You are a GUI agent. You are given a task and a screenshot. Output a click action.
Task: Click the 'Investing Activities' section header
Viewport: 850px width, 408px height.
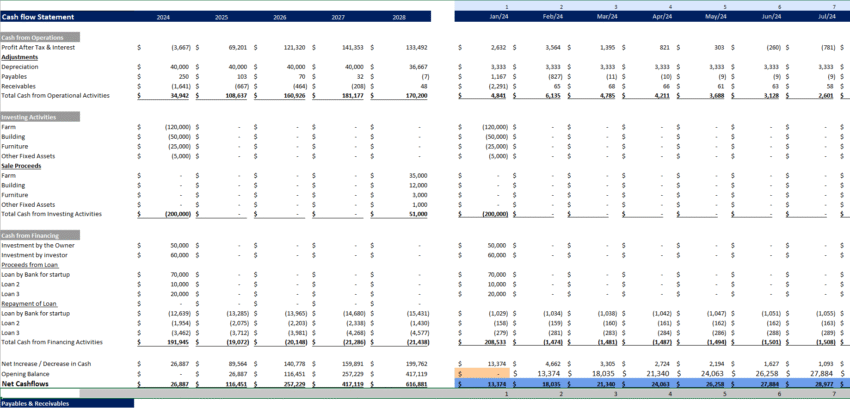[32, 117]
